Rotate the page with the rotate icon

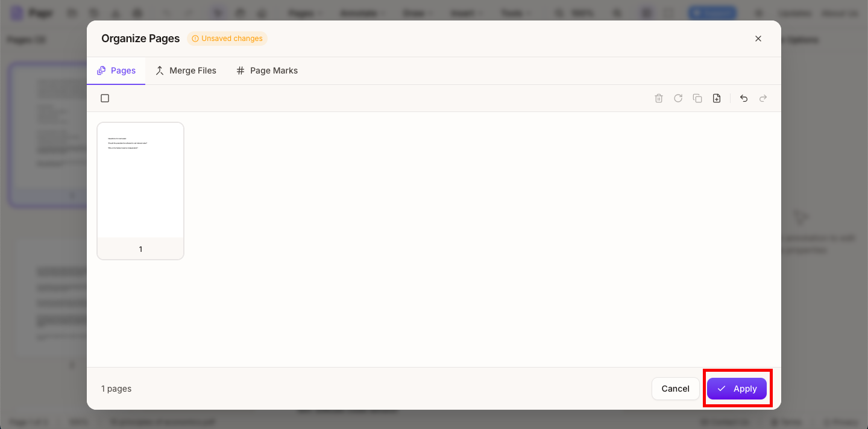click(678, 98)
